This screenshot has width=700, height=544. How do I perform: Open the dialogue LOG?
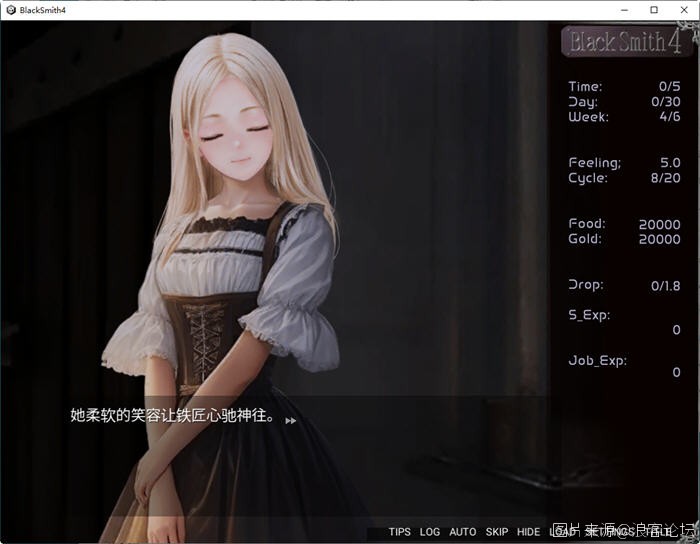click(429, 532)
